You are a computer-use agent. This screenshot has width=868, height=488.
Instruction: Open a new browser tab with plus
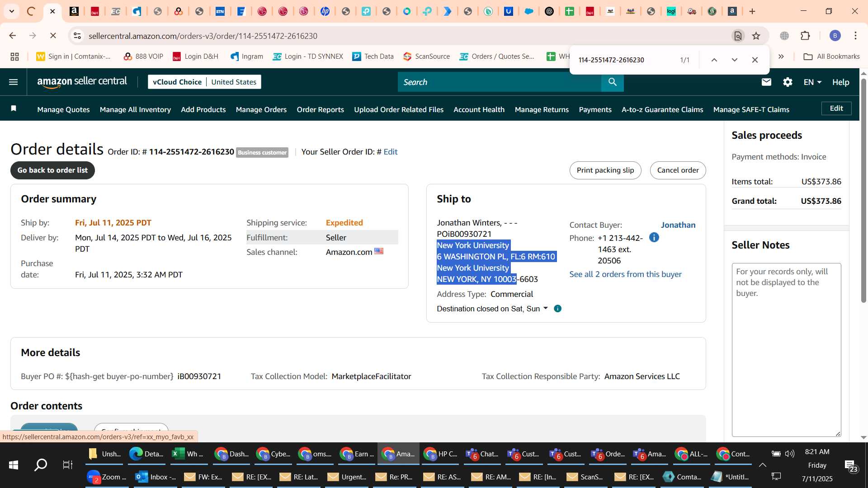pos(752,11)
